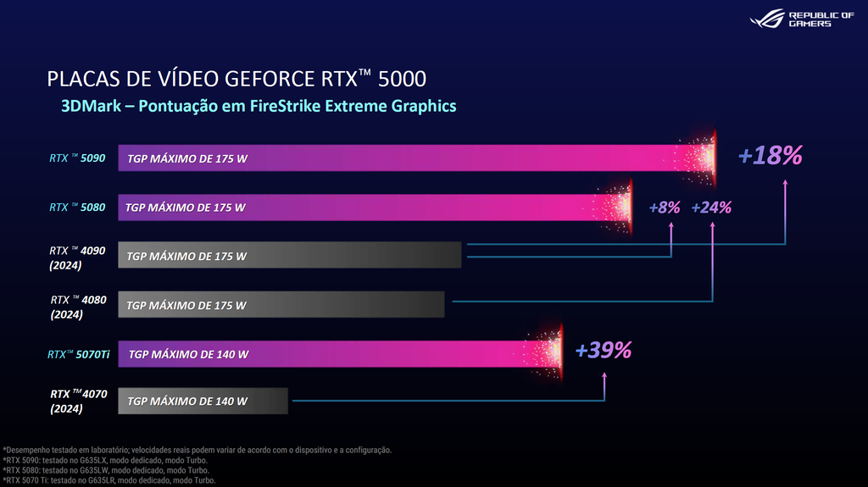Select the RTX 5070Ti magenta bar

(x=339, y=354)
